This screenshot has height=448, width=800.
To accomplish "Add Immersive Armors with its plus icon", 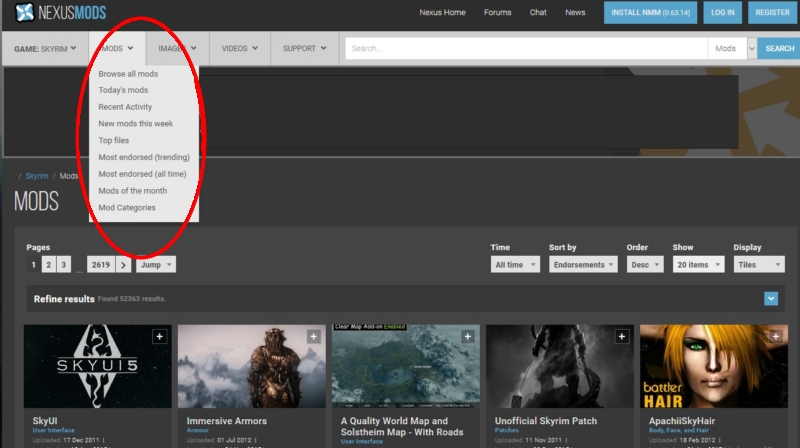I will click(x=314, y=337).
